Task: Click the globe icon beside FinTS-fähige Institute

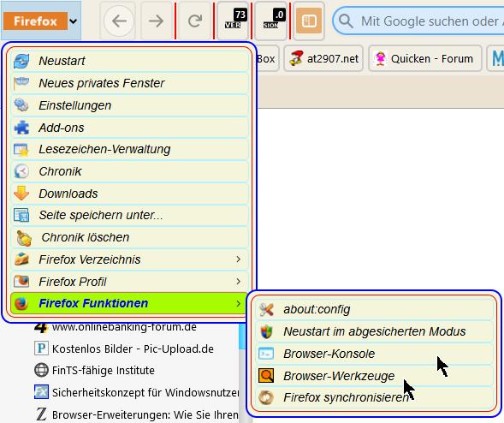Action: pos(41,370)
